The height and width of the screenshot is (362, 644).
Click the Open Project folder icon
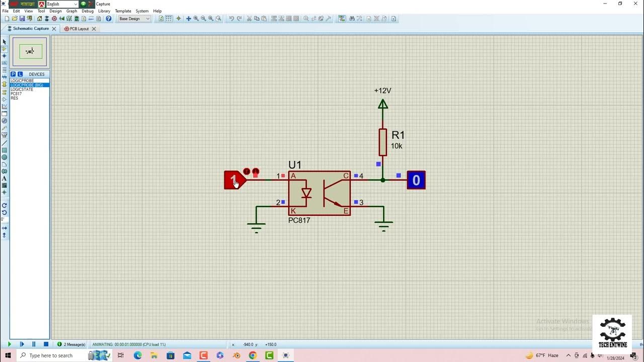pos(15,19)
